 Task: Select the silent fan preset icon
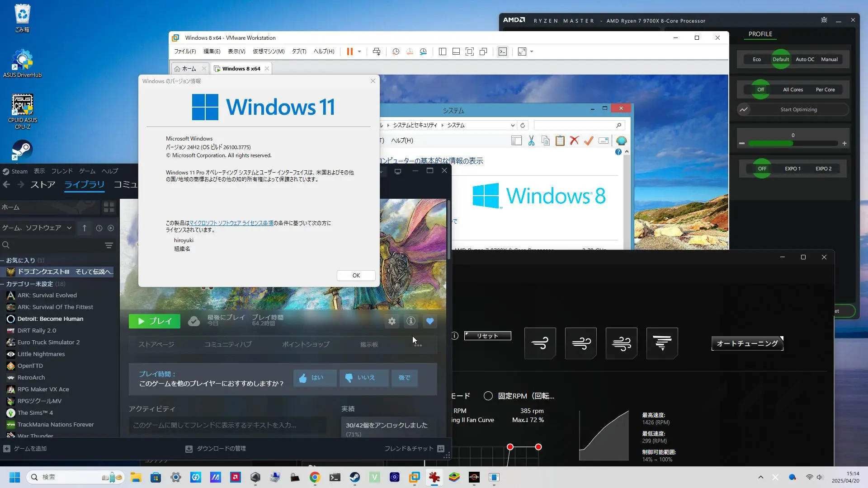click(x=540, y=343)
